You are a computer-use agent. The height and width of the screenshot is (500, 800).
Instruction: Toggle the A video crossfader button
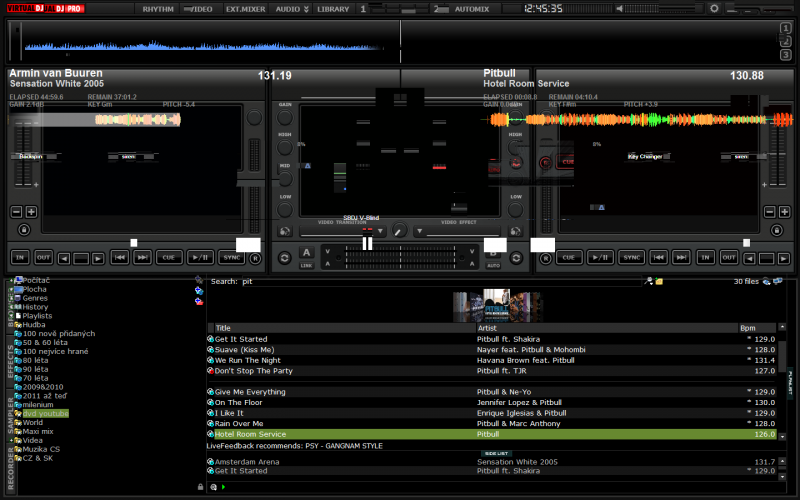click(306, 253)
